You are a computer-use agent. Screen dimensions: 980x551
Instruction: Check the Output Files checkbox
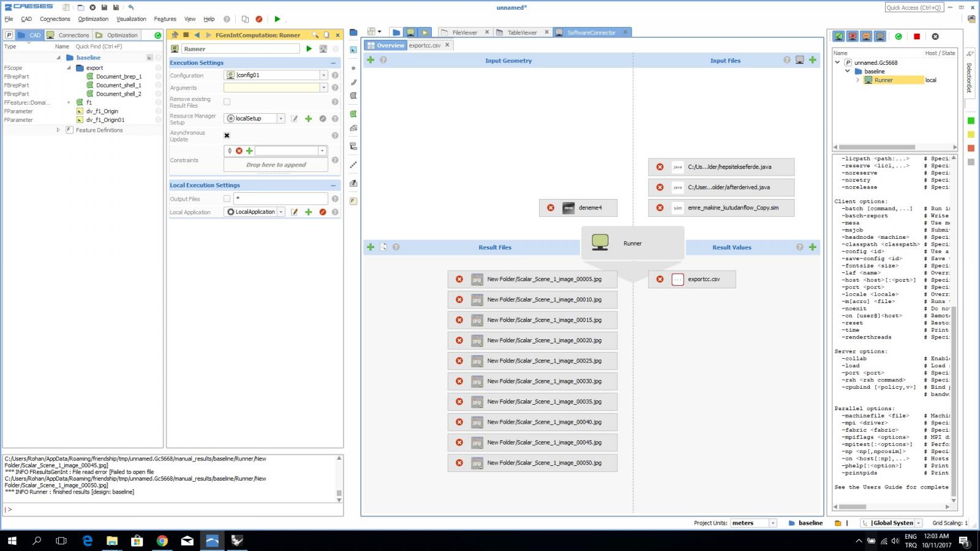coord(227,199)
